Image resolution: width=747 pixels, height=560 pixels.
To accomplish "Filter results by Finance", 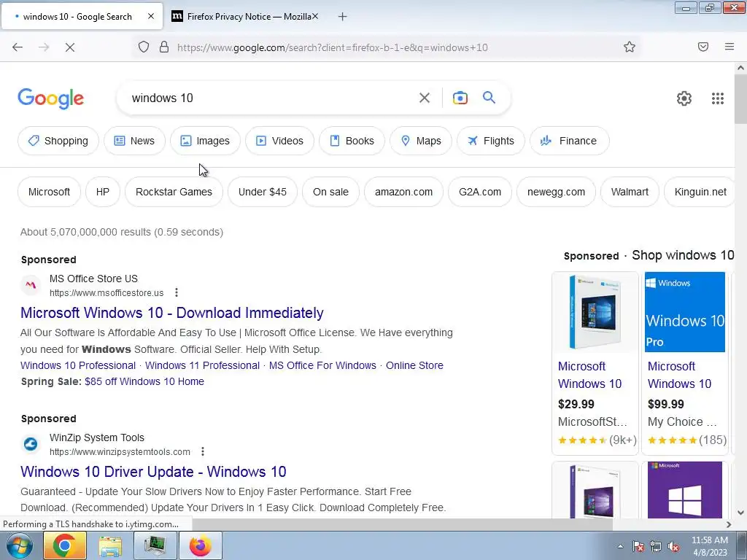I will 569,141.
